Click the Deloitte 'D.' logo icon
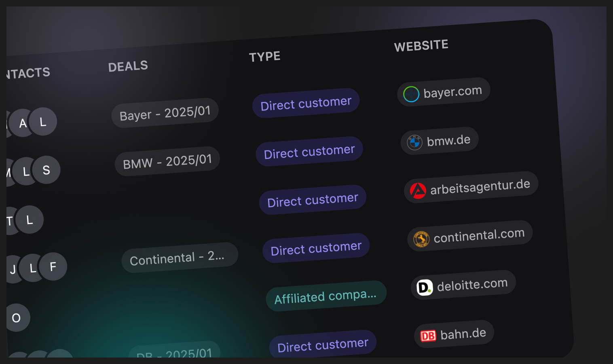Screen dimensions: 613x364 click(x=425, y=288)
